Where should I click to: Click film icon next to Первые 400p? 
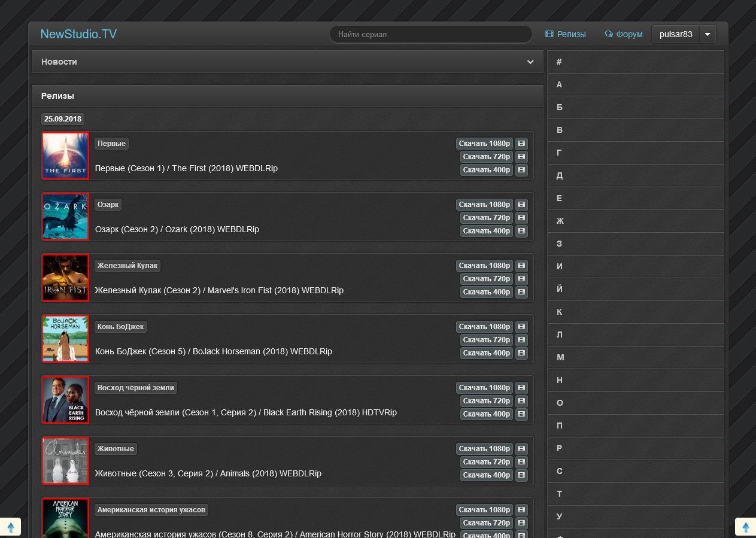point(521,170)
